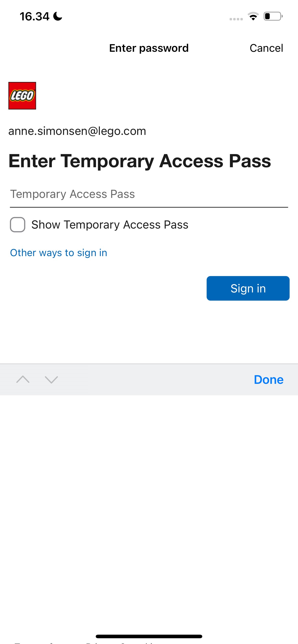
Task: Tap the iOS home indicator bar
Action: tap(149, 636)
